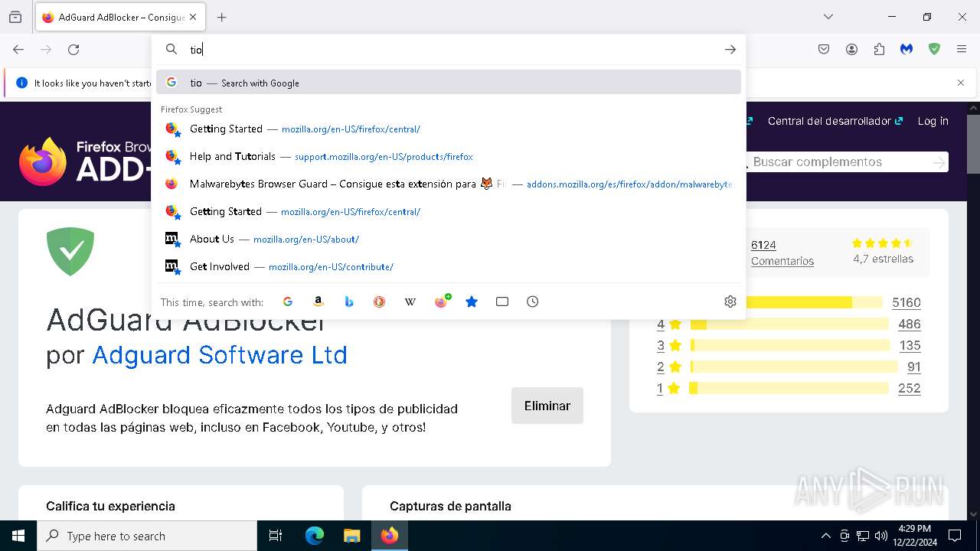The width and height of the screenshot is (980, 551).
Task: Open Malwarebytes Browser Guard suggestion
Action: tap(449, 184)
